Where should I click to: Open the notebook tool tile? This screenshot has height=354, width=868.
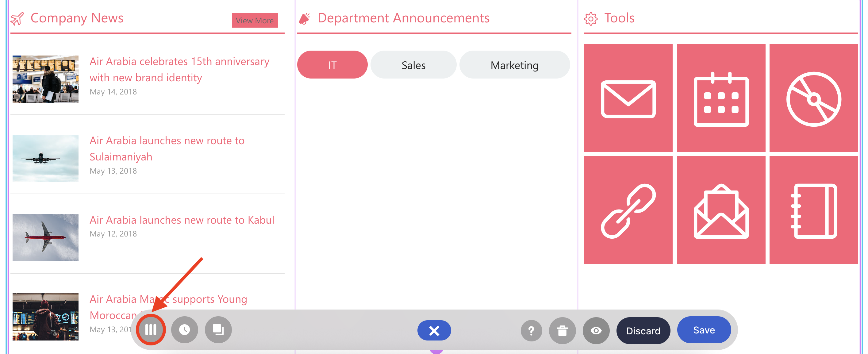click(813, 210)
